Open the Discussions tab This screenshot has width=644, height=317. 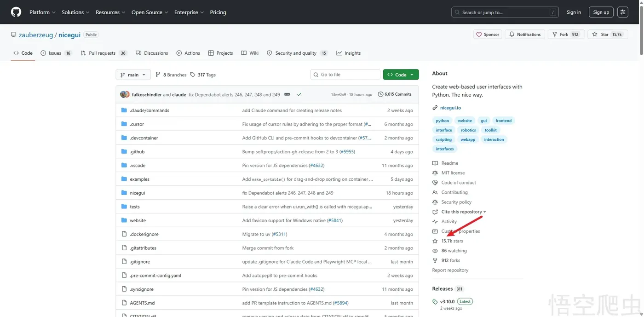click(152, 53)
